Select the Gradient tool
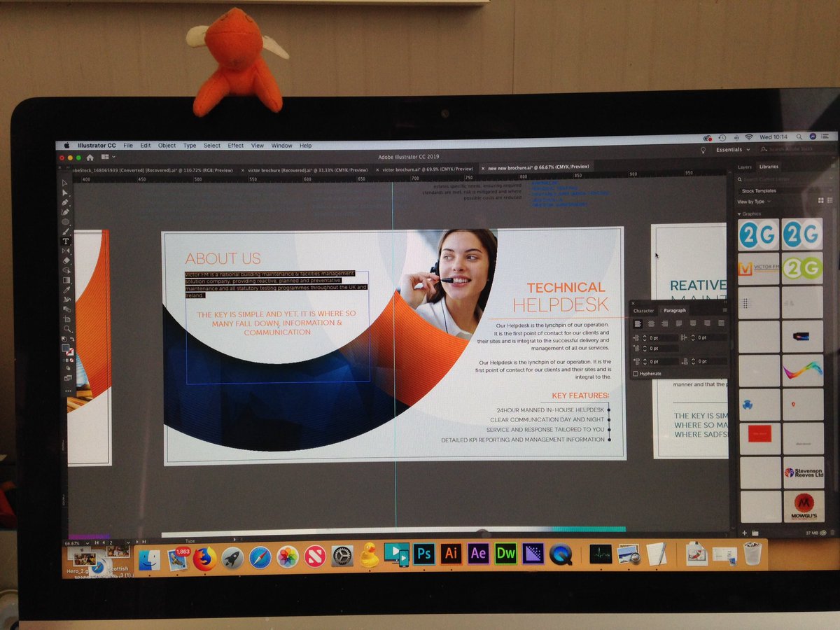This screenshot has width=840, height=630. pos(66,280)
